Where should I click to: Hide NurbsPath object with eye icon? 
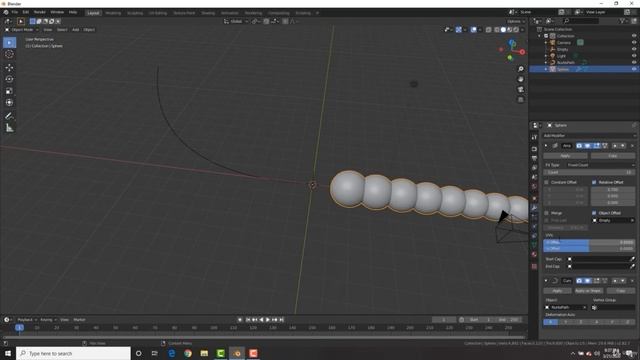point(634,62)
